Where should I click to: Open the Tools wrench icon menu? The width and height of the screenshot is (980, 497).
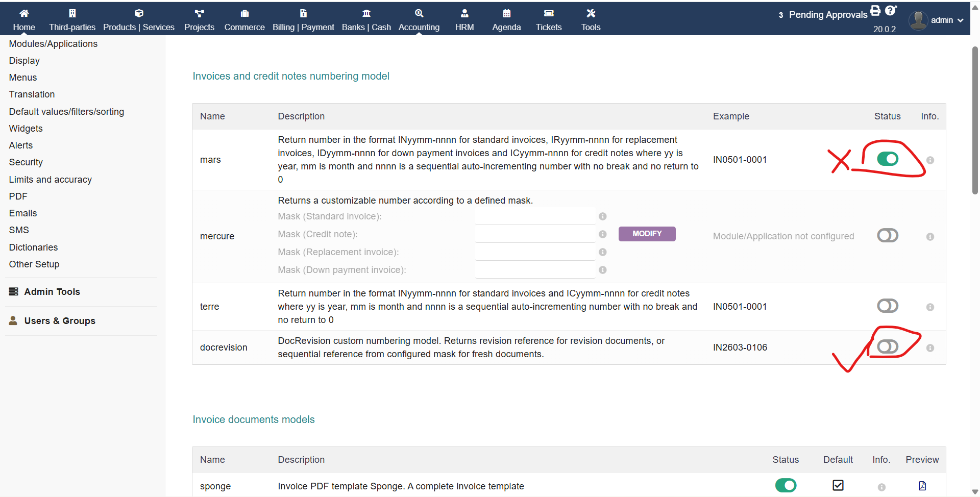[x=591, y=13]
